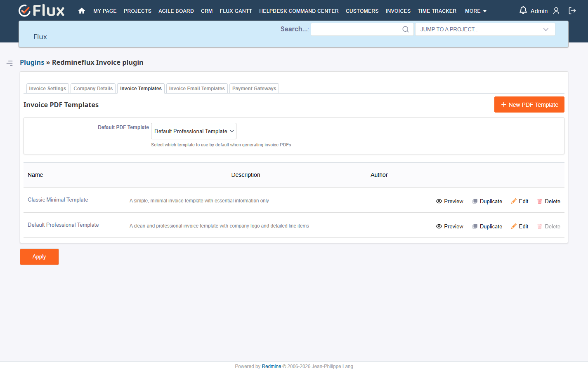Open Default Professional Template link
This screenshot has width=588, height=371.
(x=63, y=225)
